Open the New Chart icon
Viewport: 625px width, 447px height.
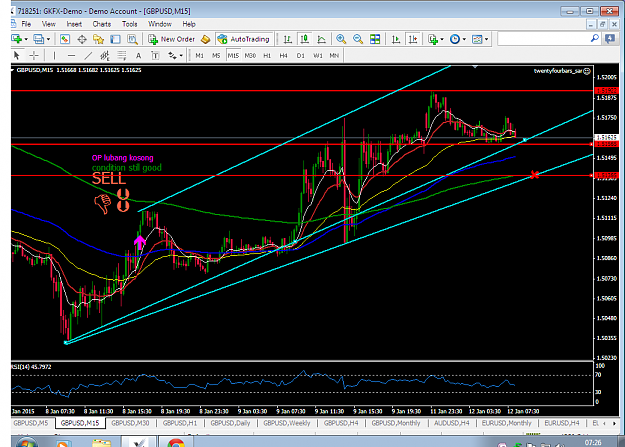(x=16, y=39)
